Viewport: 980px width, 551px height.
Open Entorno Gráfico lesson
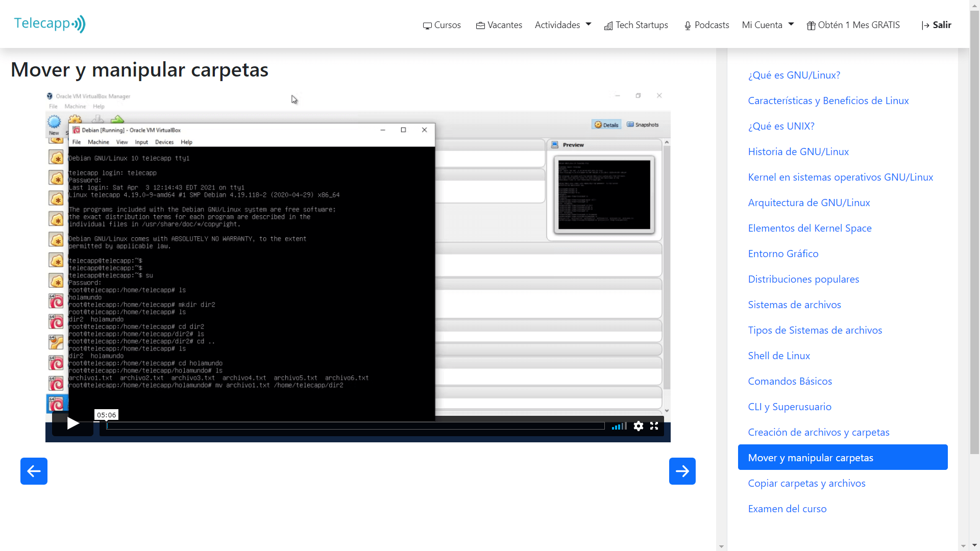(x=783, y=254)
